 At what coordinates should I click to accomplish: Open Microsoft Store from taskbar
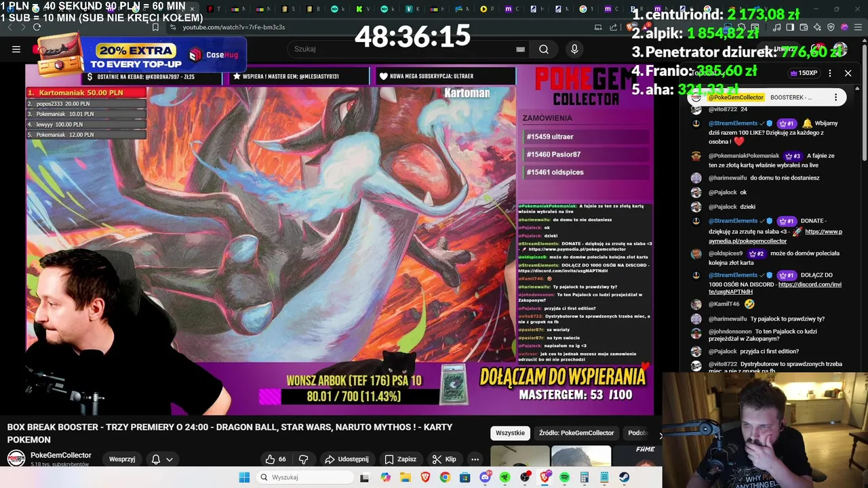pos(465,477)
